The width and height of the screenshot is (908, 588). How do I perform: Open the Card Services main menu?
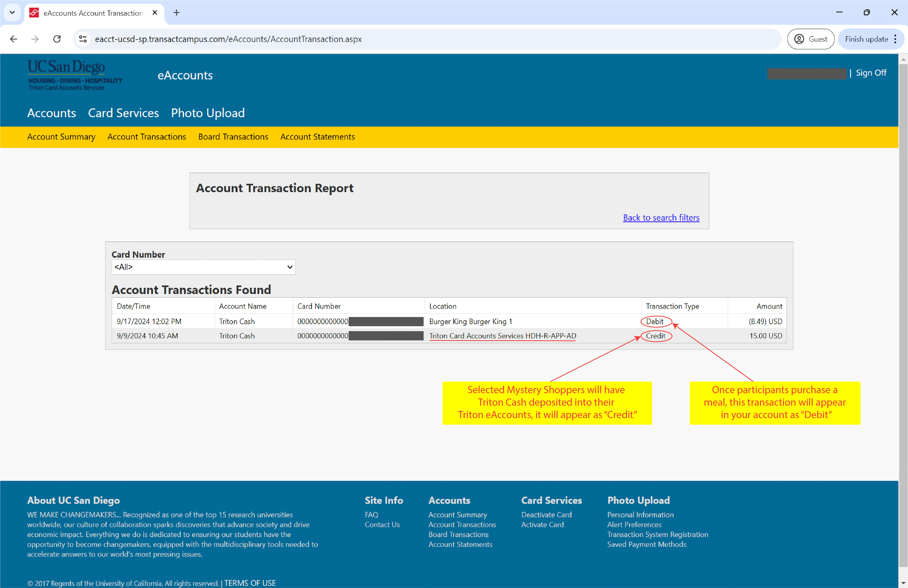click(x=124, y=113)
